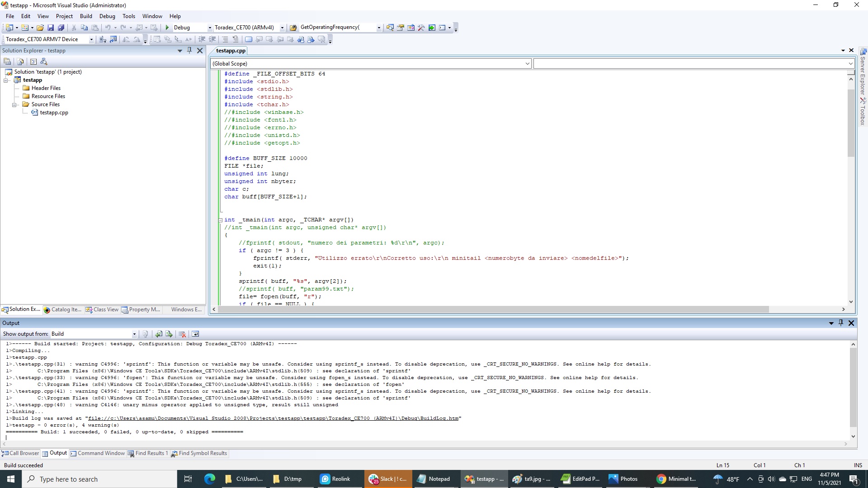Screen dimensions: 868x488
Task: Open Notepad from the taskbar
Action: click(x=436, y=479)
